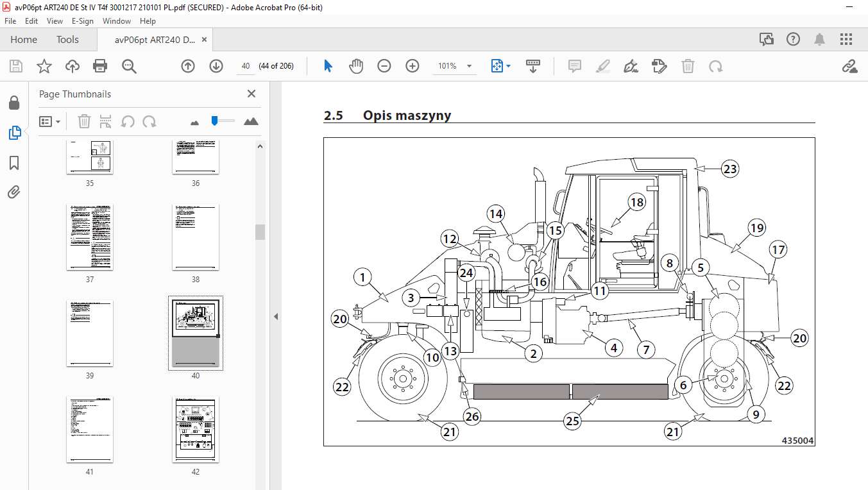This screenshot has height=490, width=868.
Task: Upload the file with the cloud icon
Action: [72, 66]
